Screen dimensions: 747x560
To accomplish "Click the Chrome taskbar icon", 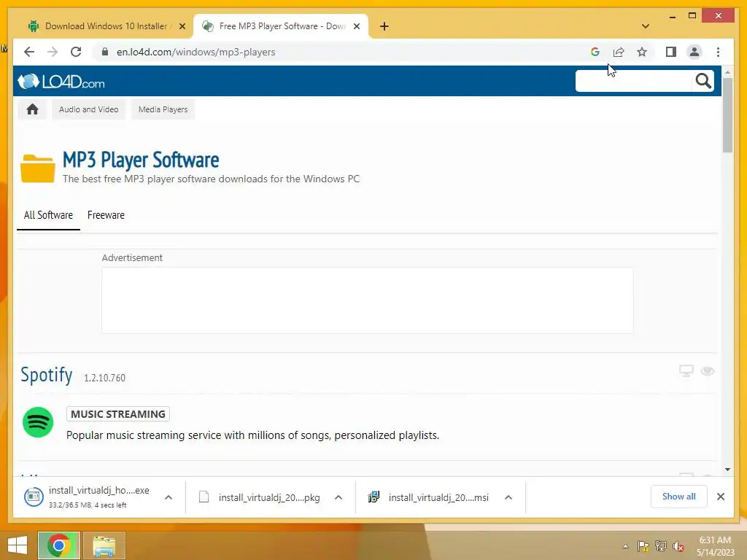I will coord(59,545).
